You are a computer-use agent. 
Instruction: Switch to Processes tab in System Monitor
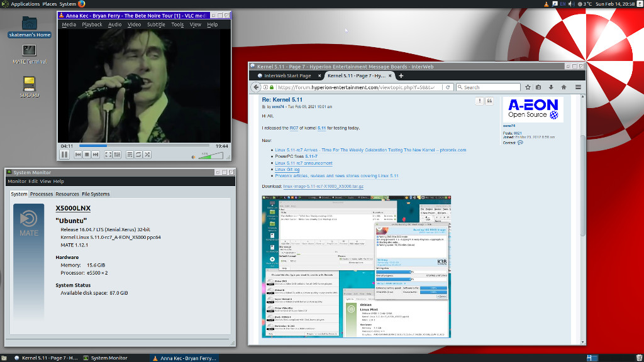point(42,194)
